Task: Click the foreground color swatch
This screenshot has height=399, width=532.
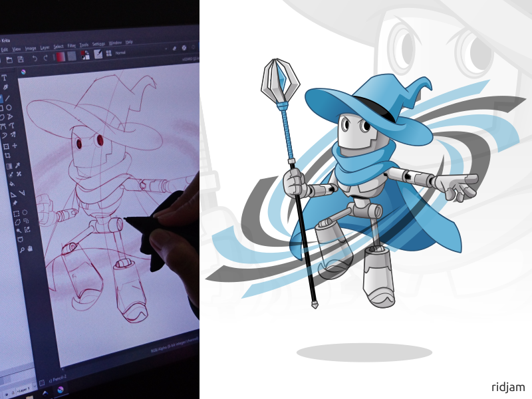Action: coord(82,53)
